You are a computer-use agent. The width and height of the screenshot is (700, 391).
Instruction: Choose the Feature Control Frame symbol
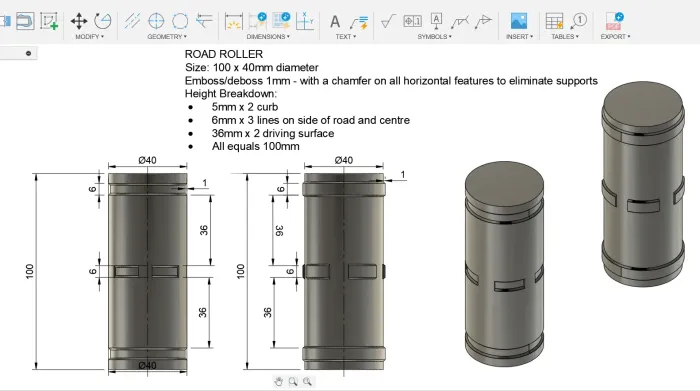coord(412,21)
